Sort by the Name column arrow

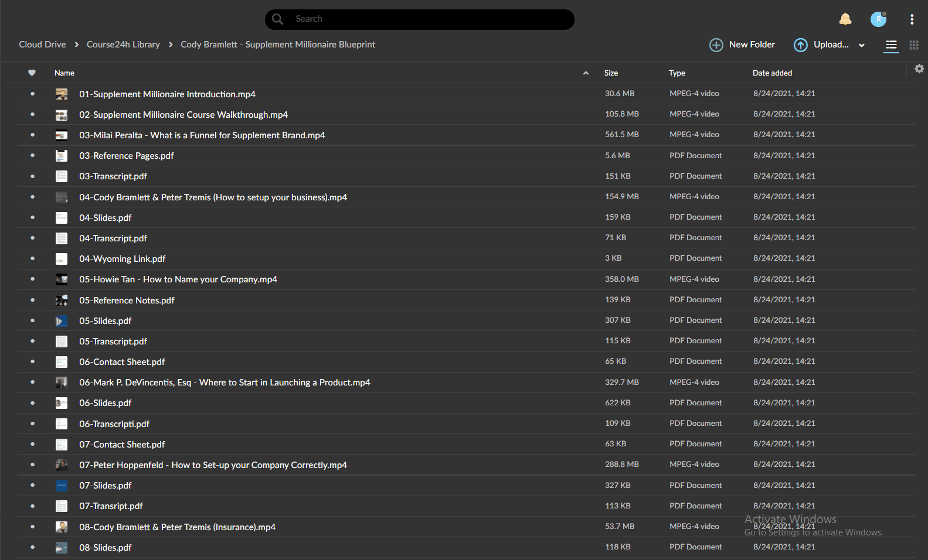coord(586,73)
